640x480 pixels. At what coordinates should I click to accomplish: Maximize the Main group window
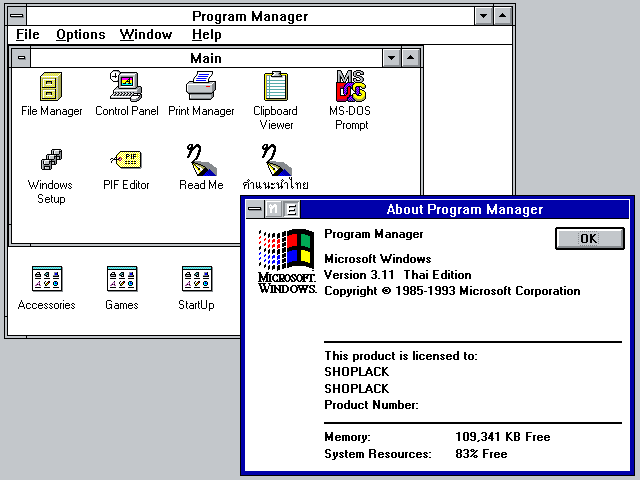click(411, 58)
